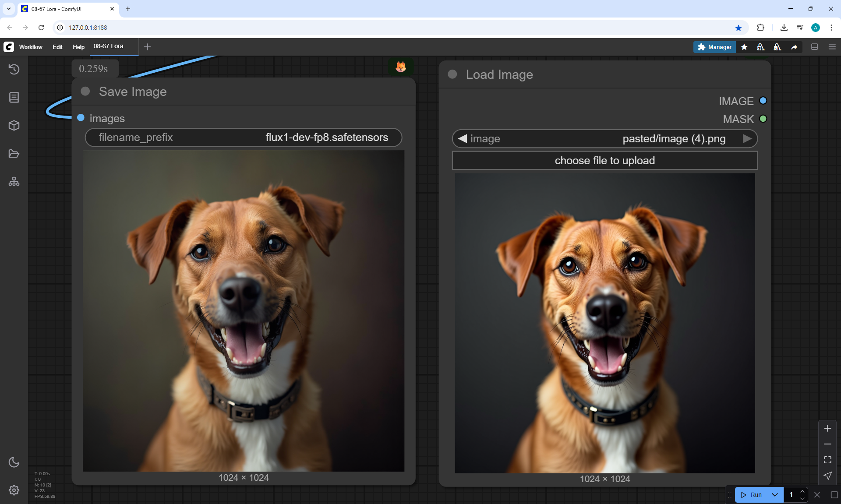Open the node library sidebar icon
Screen dimensions: 841x504
click(14, 97)
